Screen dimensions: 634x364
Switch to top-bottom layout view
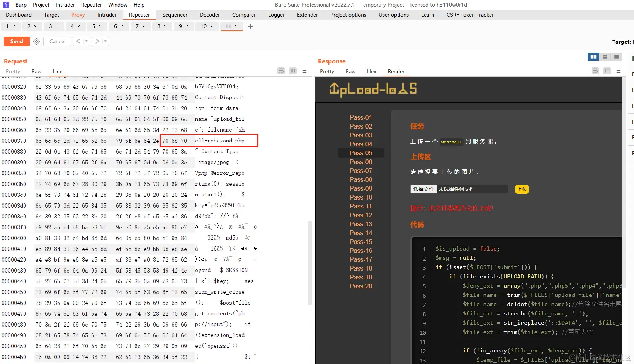click(605, 57)
